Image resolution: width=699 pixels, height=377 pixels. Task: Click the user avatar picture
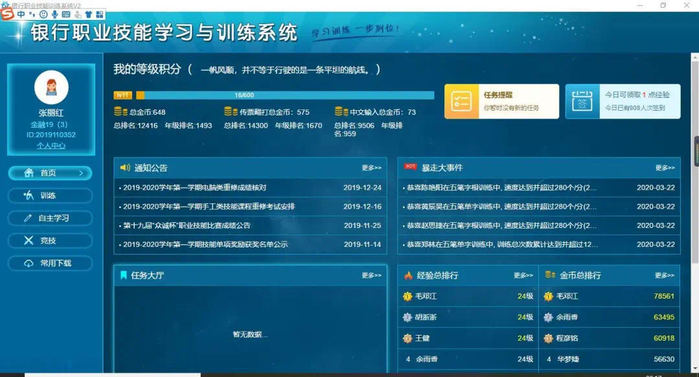(x=51, y=87)
